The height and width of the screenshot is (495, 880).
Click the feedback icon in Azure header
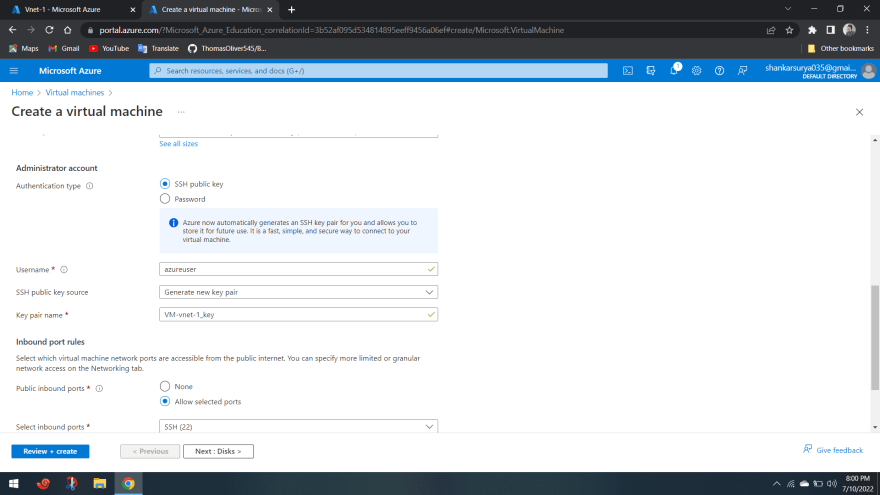[x=742, y=71]
